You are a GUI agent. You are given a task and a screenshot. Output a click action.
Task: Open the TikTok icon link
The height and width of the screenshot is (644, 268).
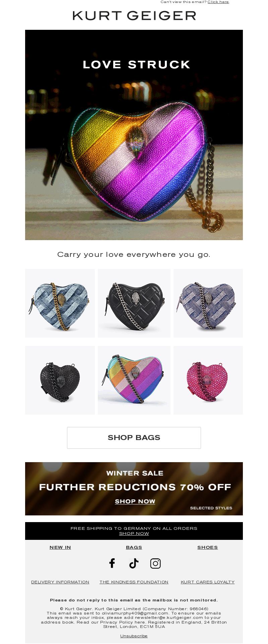[x=134, y=563]
